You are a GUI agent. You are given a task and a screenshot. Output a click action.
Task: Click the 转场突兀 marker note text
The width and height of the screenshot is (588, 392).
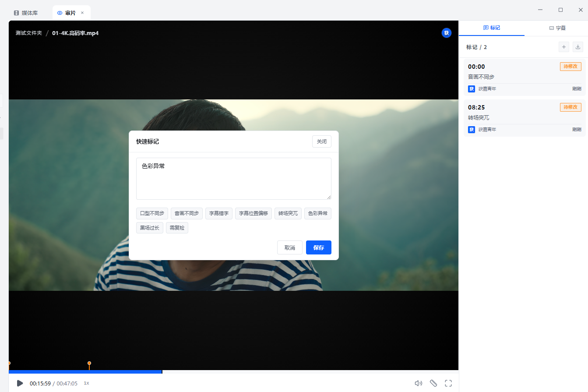[x=479, y=118]
